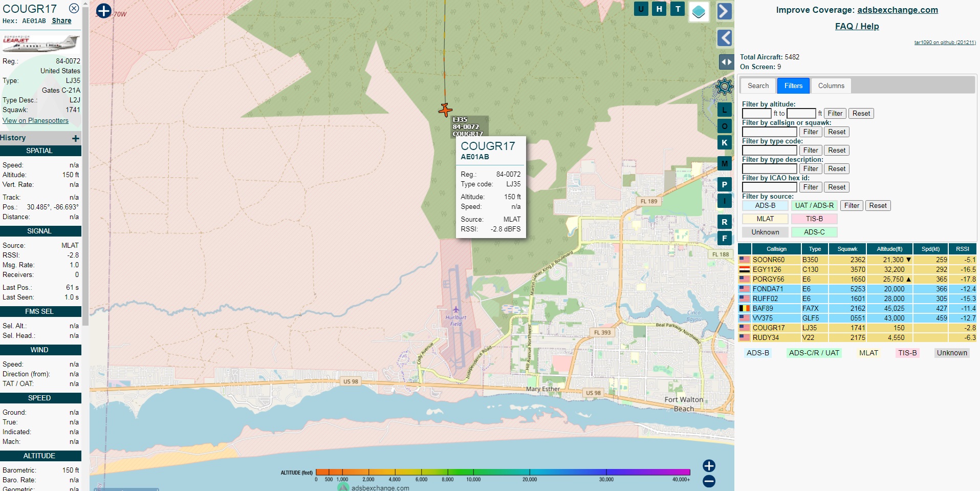
Task: Open View on Planespotters link
Action: tap(35, 121)
